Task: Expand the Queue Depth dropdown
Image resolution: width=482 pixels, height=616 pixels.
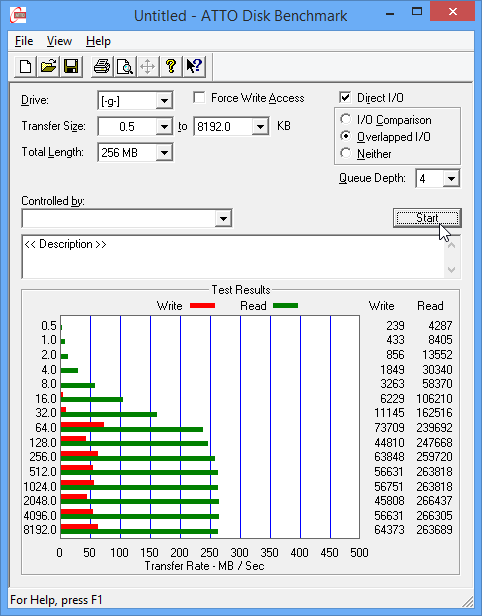Action: 451,179
